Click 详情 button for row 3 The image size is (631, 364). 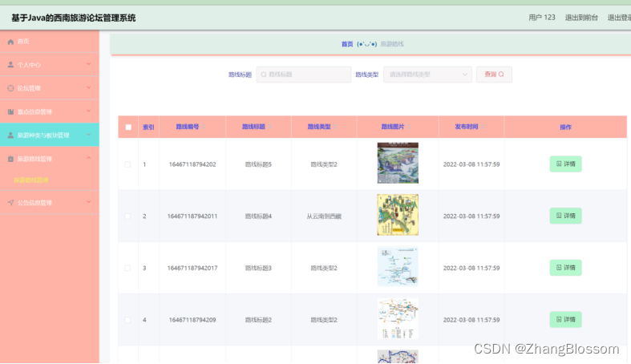pyautogui.click(x=565, y=268)
